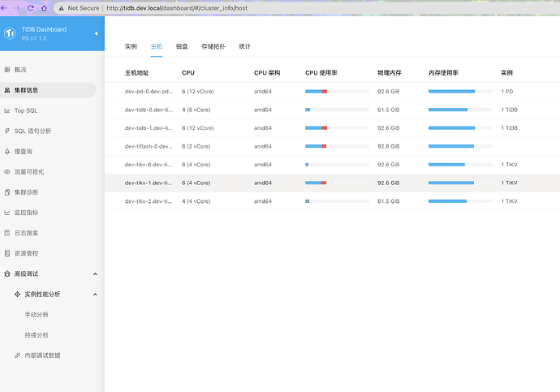Click the Top SQL chart icon
This screenshot has width=560, height=392.
7,110
